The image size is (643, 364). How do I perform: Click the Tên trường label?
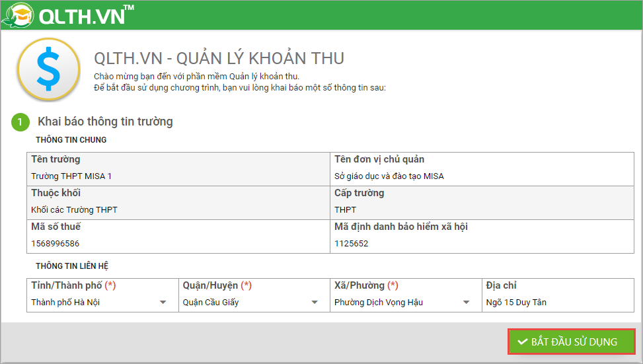(56, 159)
